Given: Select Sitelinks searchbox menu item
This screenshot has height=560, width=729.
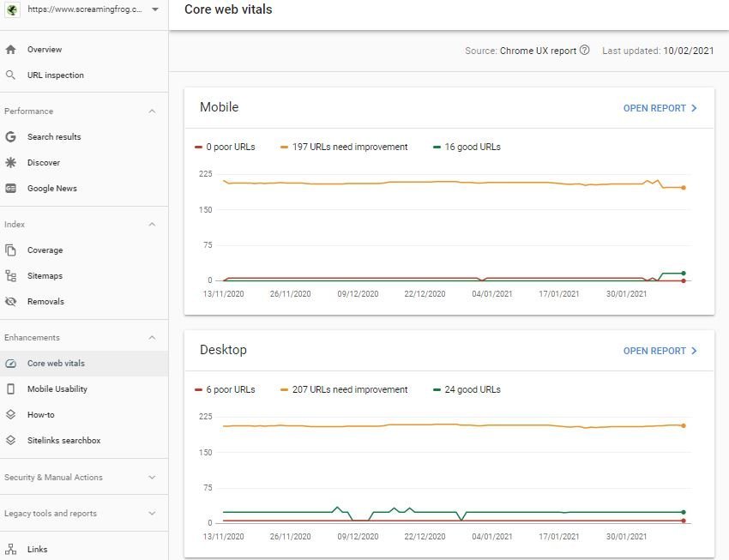Looking at the screenshot, I should pyautogui.click(x=63, y=441).
